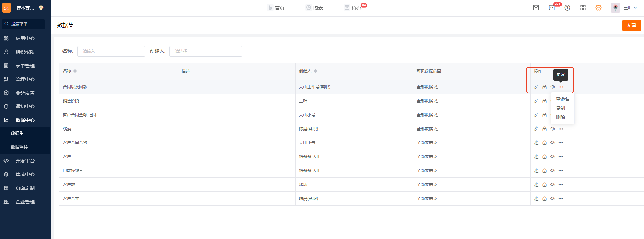Click the mail envelope icon in header
This screenshot has height=239, width=644.
coord(536,8)
